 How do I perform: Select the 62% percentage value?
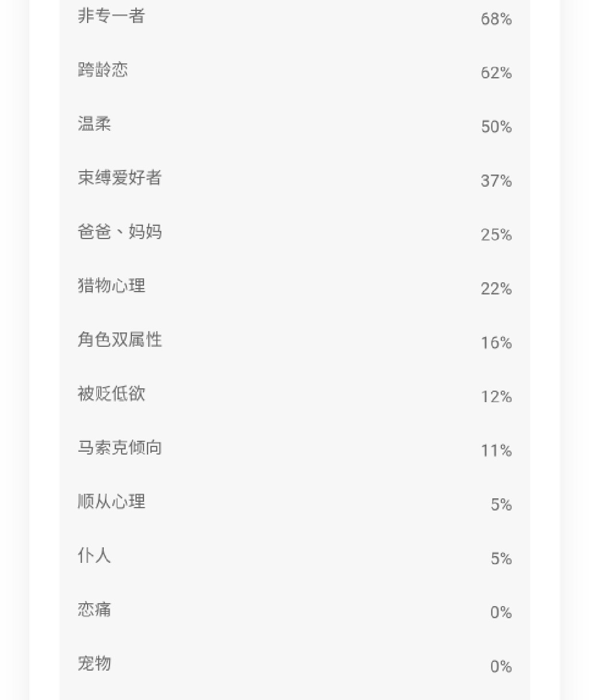tap(496, 73)
